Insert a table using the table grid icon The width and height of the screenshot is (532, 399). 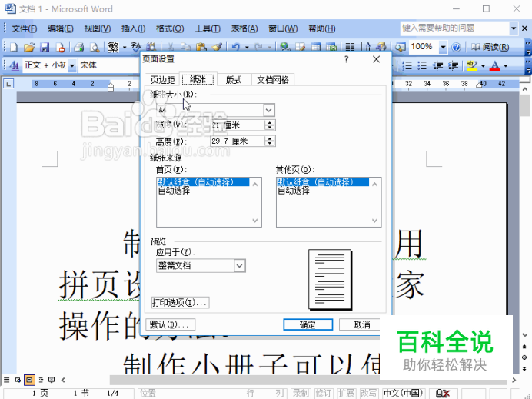[x=316, y=47]
